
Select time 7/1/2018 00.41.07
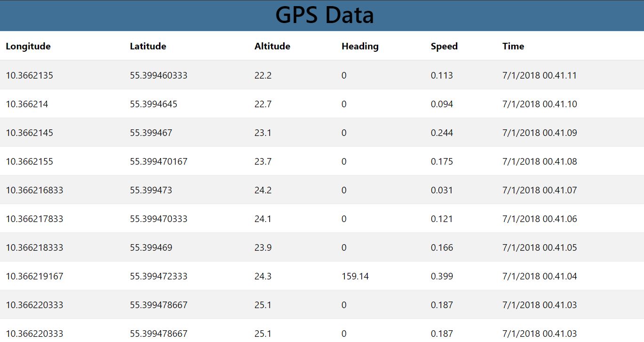540,190
